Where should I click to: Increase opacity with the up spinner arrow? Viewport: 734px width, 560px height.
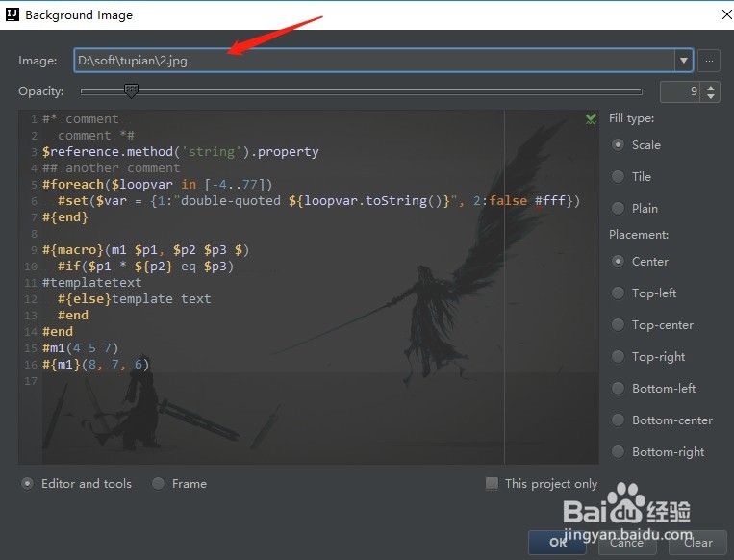point(711,87)
